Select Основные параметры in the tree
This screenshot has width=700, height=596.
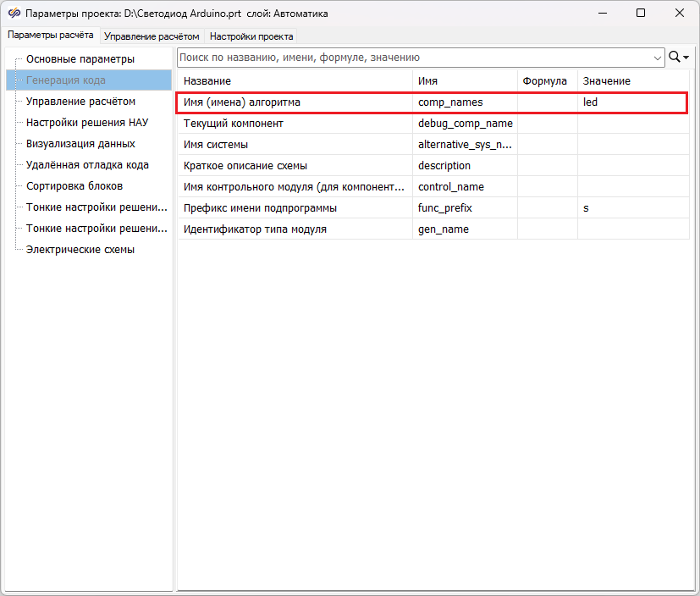[80, 59]
